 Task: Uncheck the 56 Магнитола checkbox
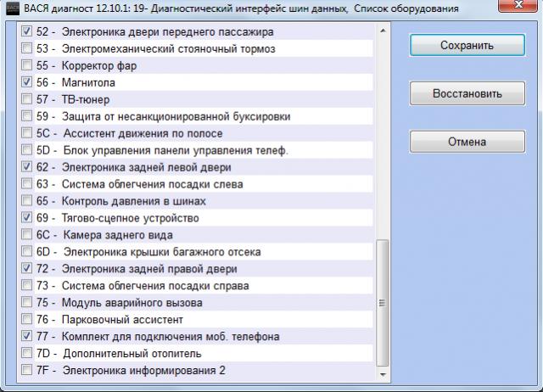[26, 82]
